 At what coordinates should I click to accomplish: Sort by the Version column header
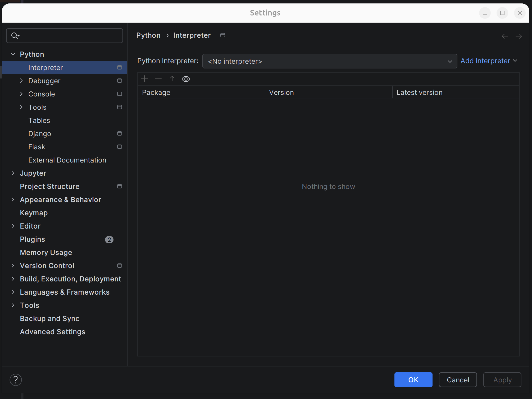[x=329, y=92]
